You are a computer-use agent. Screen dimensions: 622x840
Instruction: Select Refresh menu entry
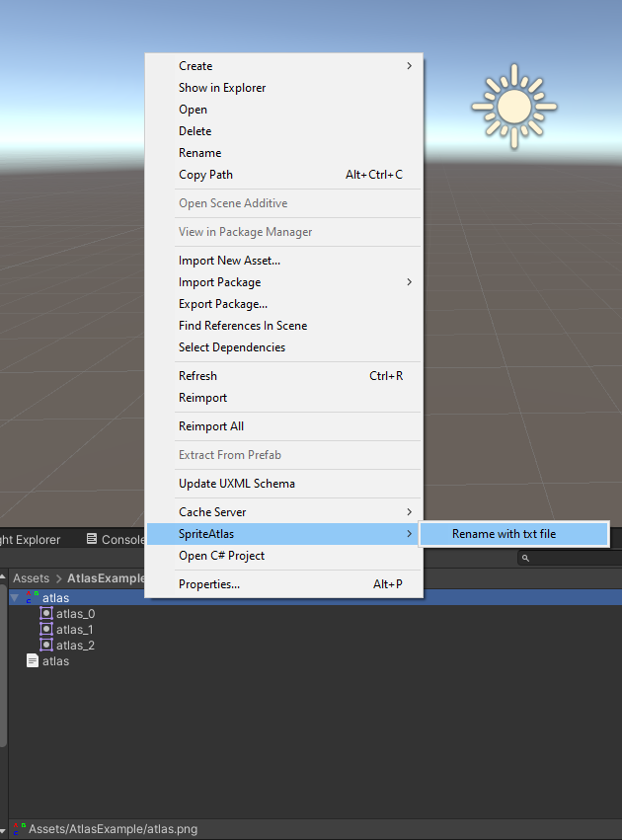[284, 376]
